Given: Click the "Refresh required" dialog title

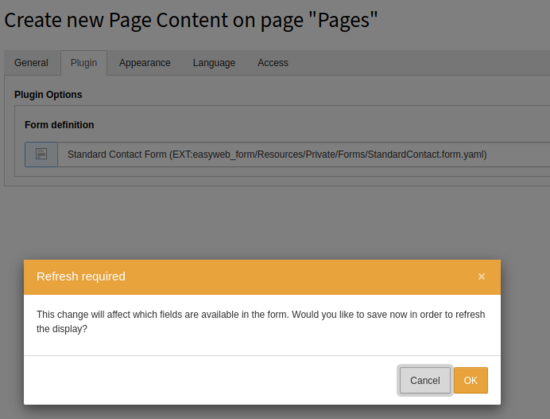Looking at the screenshot, I should point(81,277).
